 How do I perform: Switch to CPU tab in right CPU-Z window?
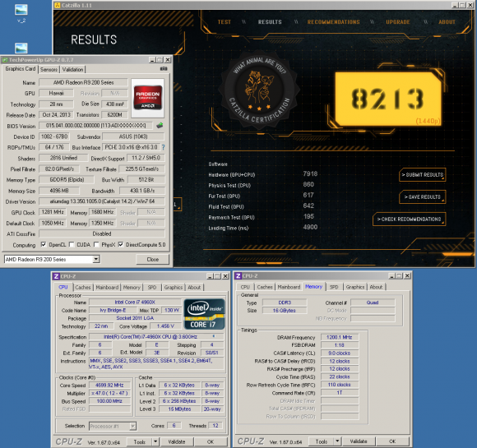[x=245, y=287]
